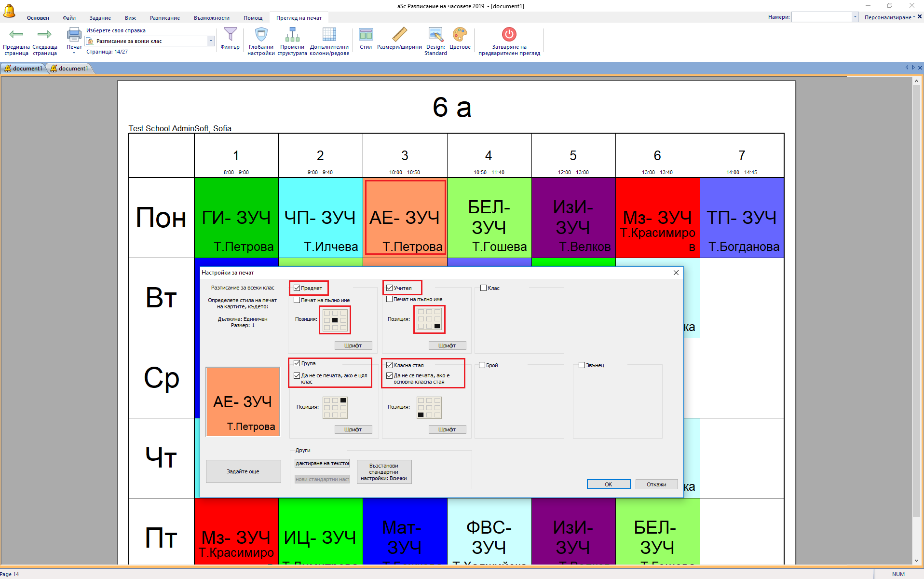Enable the Звънец checkbox

coord(582,365)
